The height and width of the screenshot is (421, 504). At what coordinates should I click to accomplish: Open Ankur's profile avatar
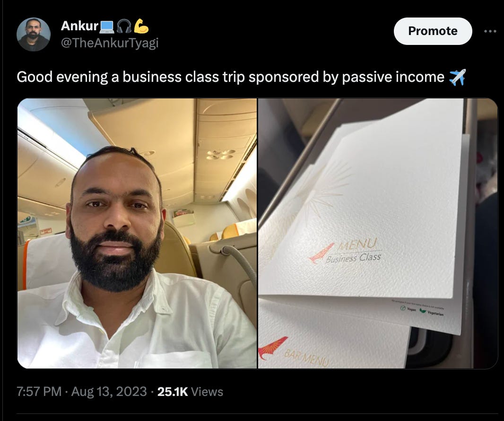point(34,35)
